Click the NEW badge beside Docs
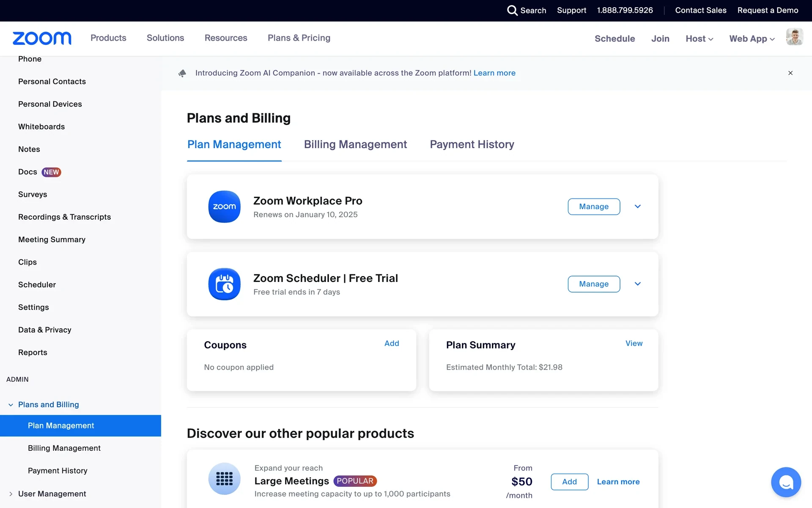Screen dimensions: 812x508 point(51,172)
